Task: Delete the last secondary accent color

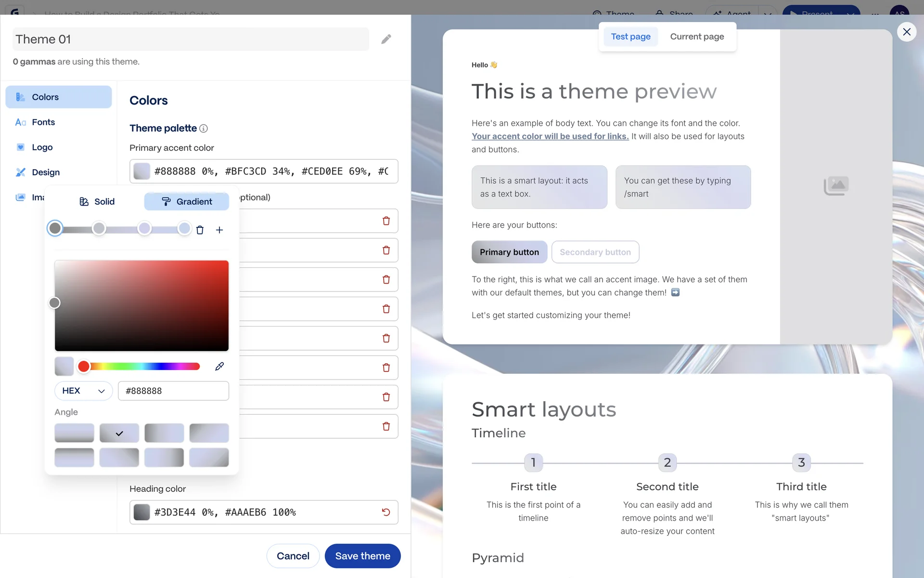Action: tap(386, 426)
